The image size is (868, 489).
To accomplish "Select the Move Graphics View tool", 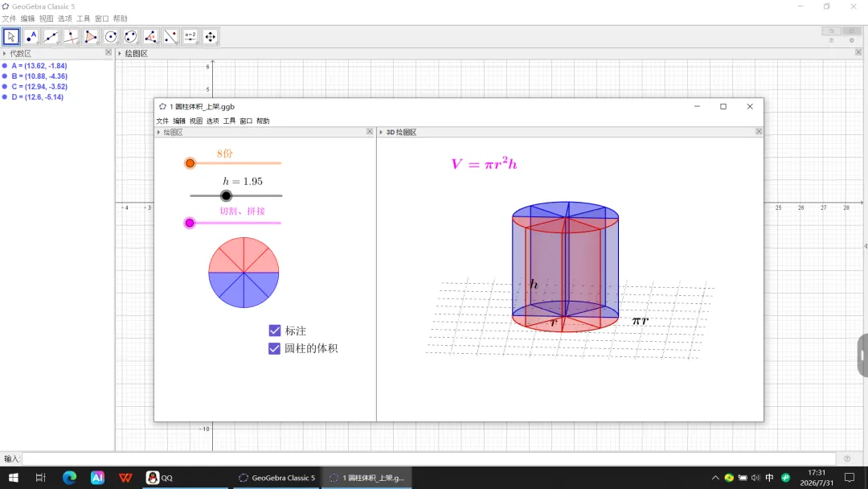I will click(x=211, y=36).
